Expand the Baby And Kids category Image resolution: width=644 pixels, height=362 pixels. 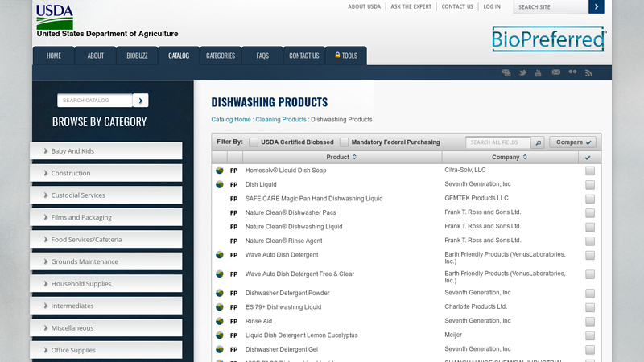click(106, 150)
